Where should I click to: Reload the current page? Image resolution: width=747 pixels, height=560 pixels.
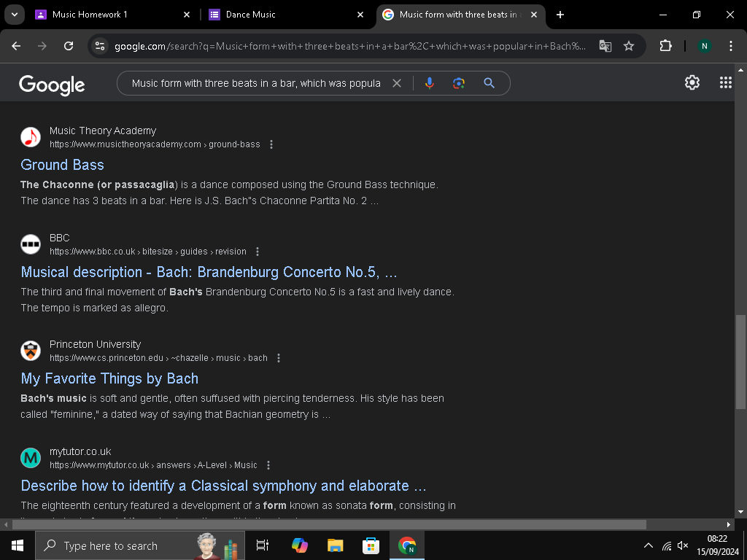pos(69,46)
